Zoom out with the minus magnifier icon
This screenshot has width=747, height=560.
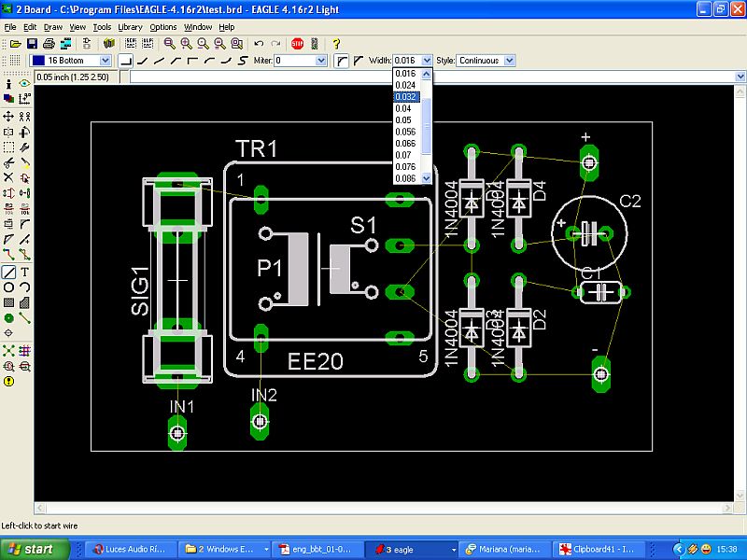(203, 44)
